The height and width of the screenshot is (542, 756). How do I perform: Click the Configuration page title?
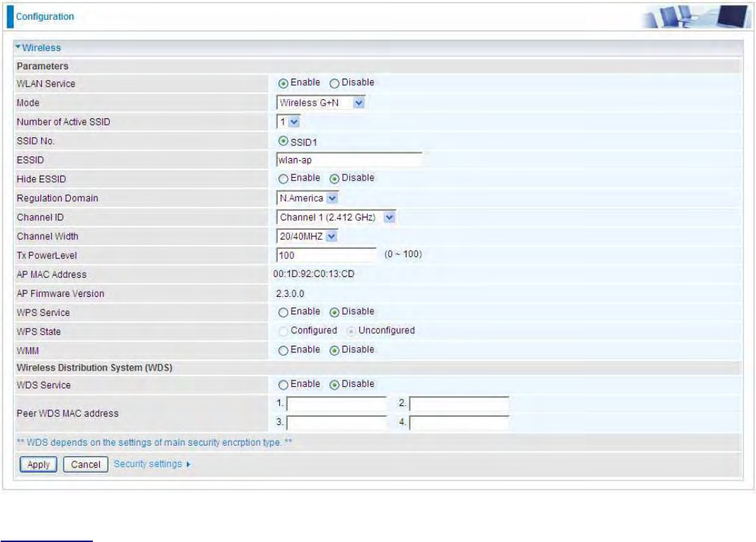45,16
